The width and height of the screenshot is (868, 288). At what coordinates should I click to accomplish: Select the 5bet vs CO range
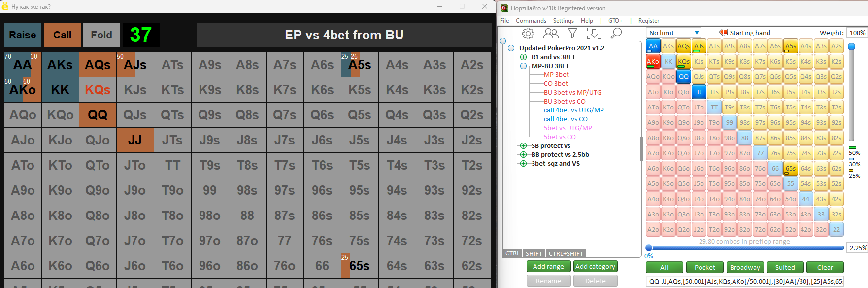pos(560,137)
